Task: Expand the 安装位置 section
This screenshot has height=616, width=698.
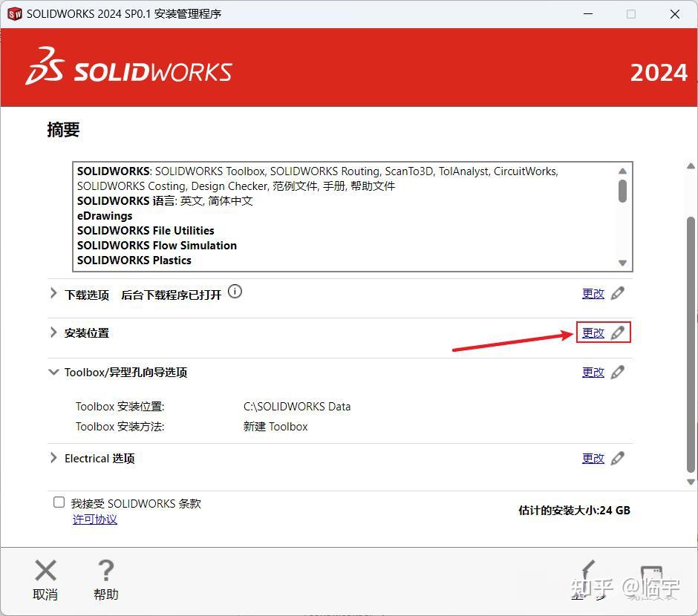Action: click(53, 332)
